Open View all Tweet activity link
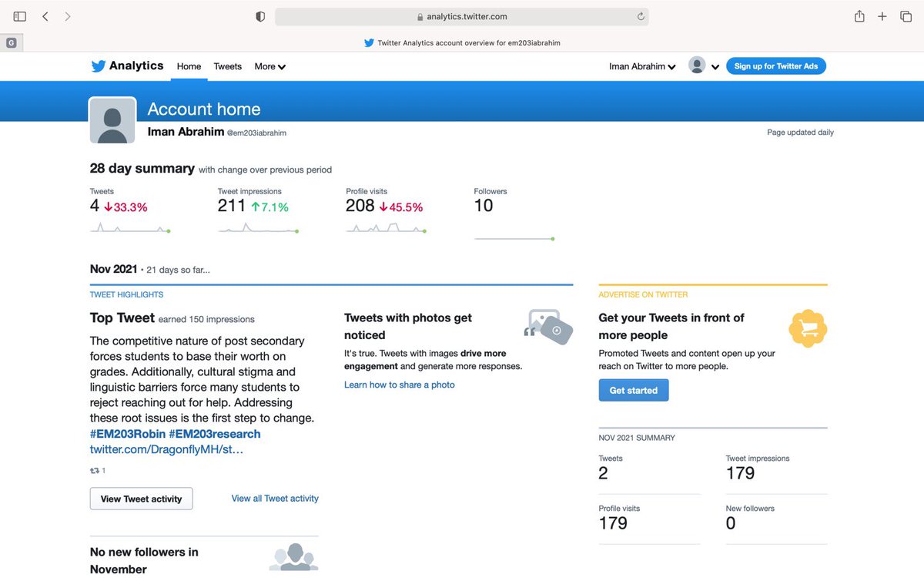Image resolution: width=924 pixels, height=578 pixels. pyautogui.click(x=275, y=499)
